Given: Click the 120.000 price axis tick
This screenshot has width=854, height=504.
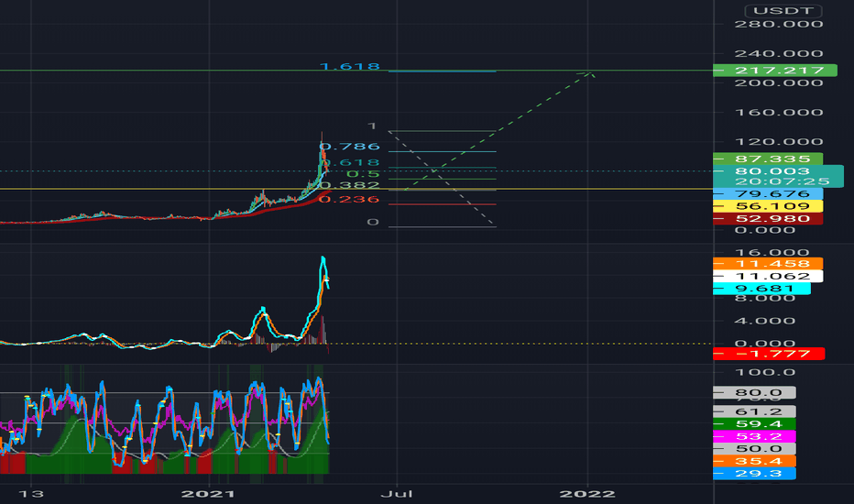Looking at the screenshot, I should (779, 142).
